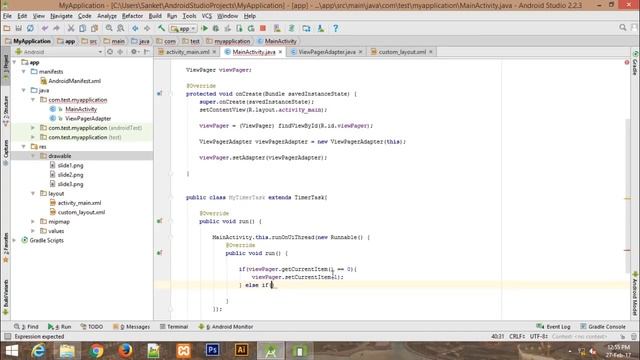Open the Refactor menu

132,16
